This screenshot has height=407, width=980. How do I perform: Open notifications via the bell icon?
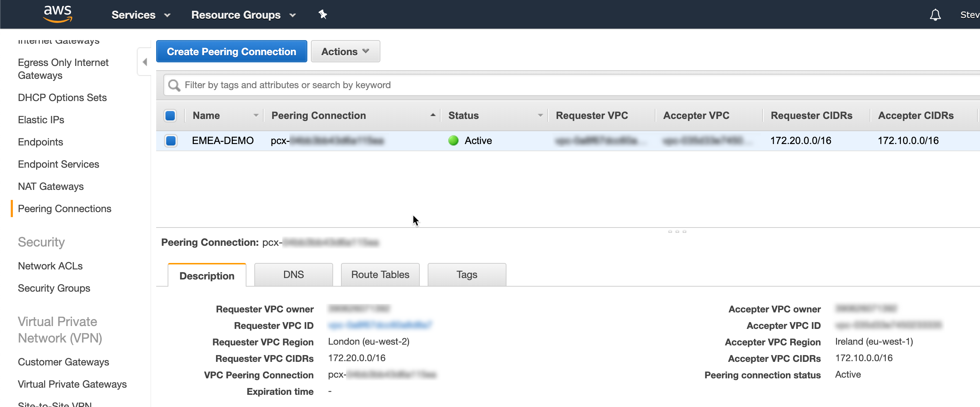935,14
